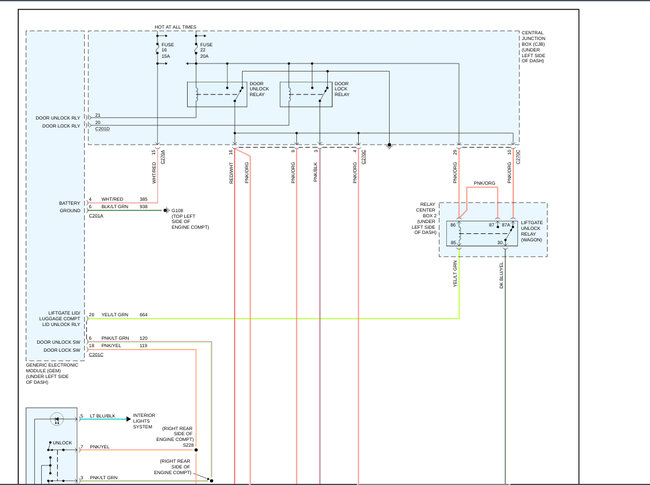Click the PNK/LT GRN 120 wire label
This screenshot has height=485, width=650.
point(124,338)
